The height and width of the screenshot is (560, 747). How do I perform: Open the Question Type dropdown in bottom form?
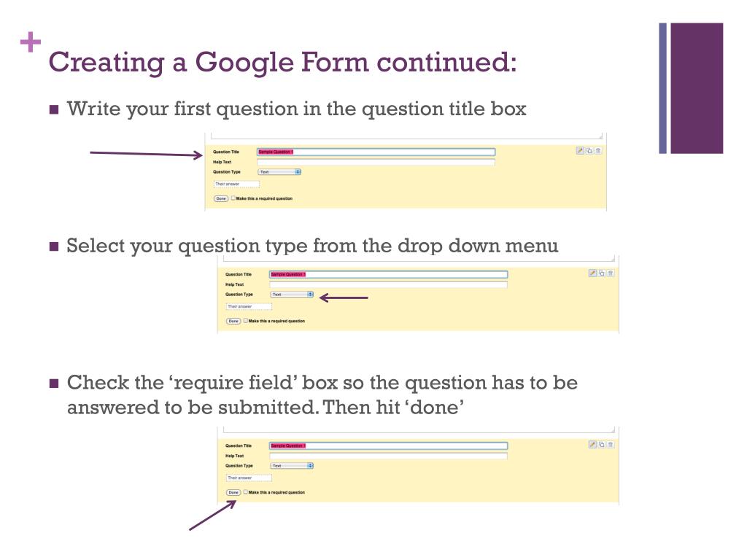point(292,465)
